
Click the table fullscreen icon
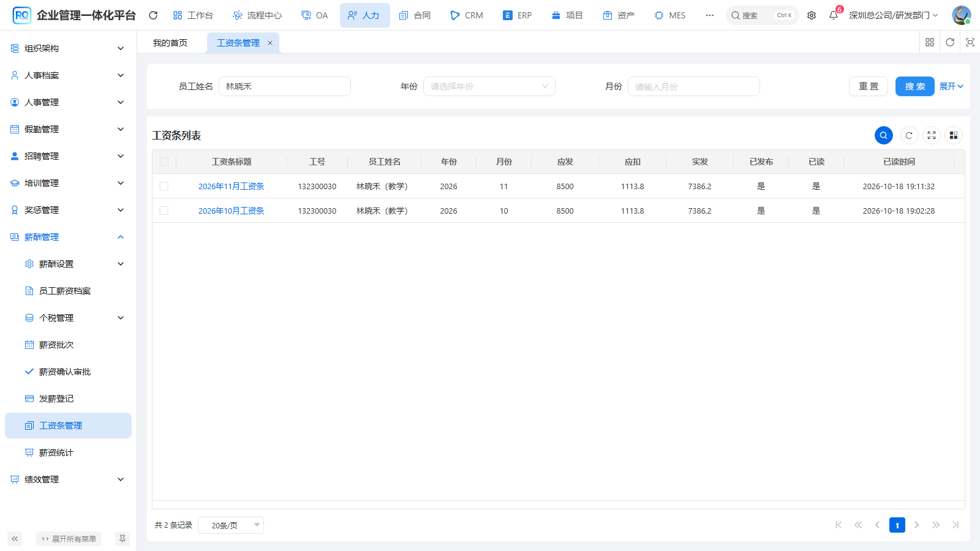click(932, 135)
